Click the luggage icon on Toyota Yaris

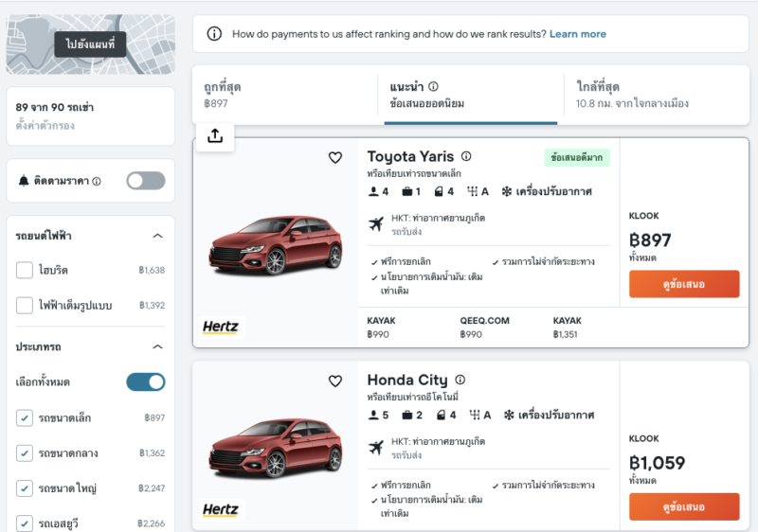coord(407,191)
